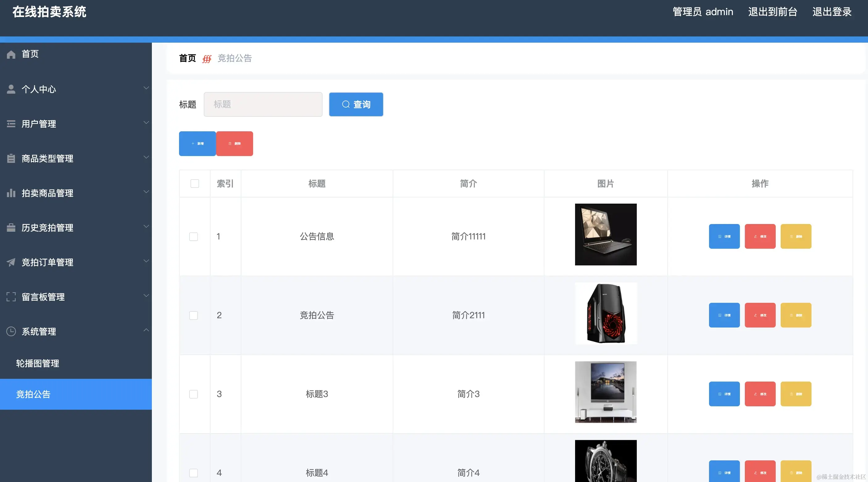This screenshot has width=868, height=482.
Task: Select the highlighted 竞拍公告 submenu item
Action: click(76, 394)
